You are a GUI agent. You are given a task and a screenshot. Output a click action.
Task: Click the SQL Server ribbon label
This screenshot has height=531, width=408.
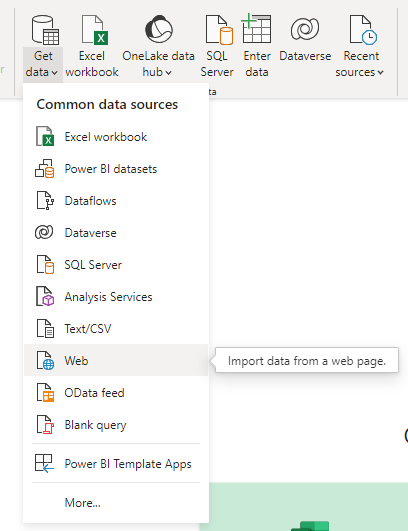point(217,64)
